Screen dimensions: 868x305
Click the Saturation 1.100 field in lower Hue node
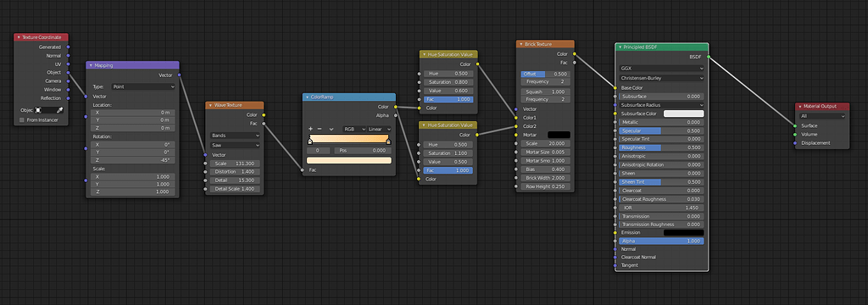coord(448,153)
